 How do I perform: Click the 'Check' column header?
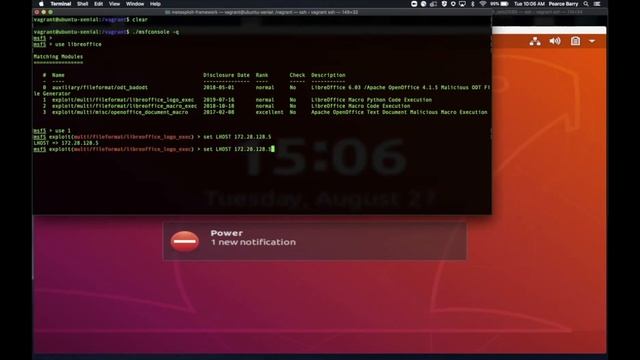(297, 75)
